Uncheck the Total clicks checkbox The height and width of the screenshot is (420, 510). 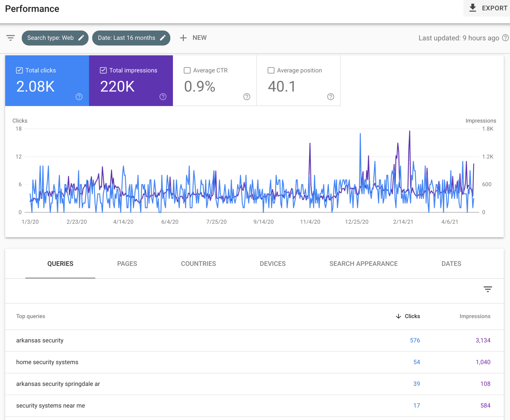click(19, 70)
